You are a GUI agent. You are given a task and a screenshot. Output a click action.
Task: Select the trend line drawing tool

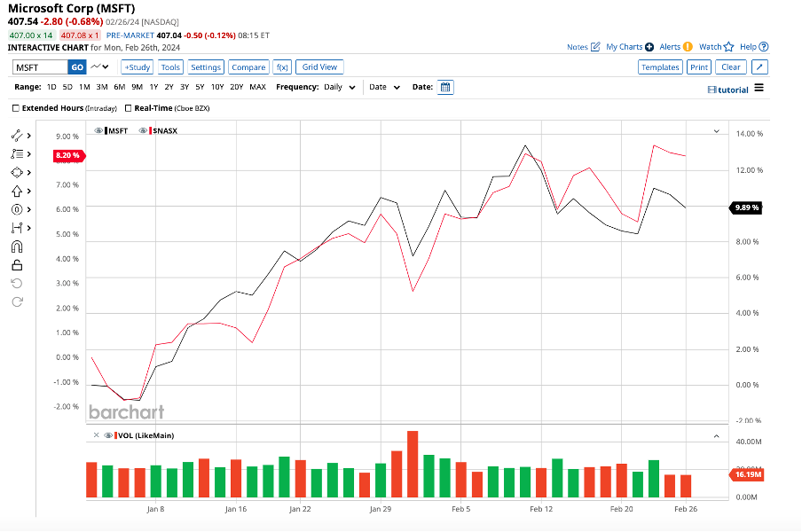(x=17, y=136)
